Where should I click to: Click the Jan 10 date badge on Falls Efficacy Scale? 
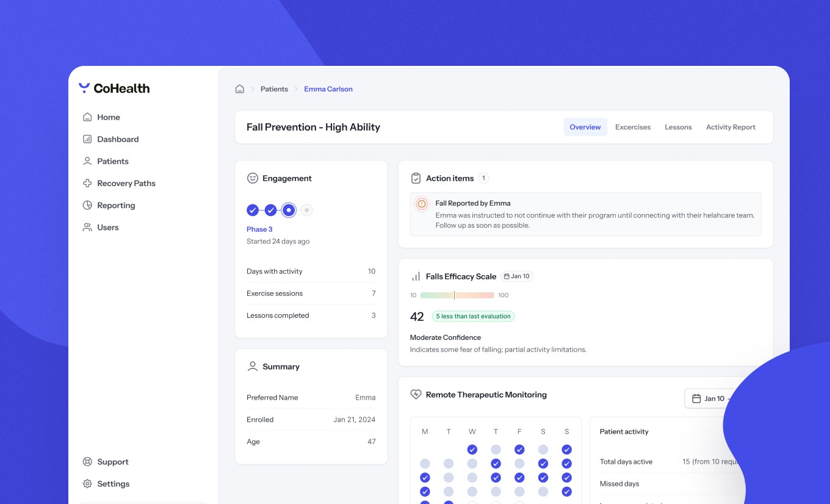pos(517,276)
